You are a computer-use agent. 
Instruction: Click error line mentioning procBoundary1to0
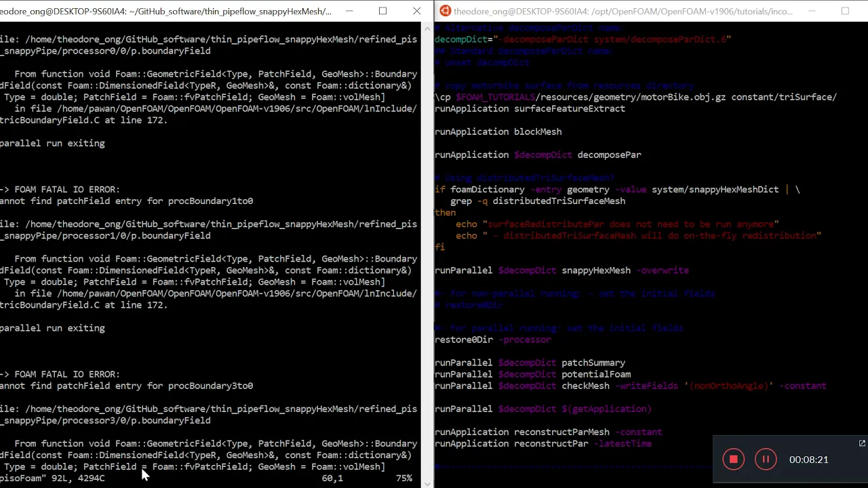pos(126,201)
